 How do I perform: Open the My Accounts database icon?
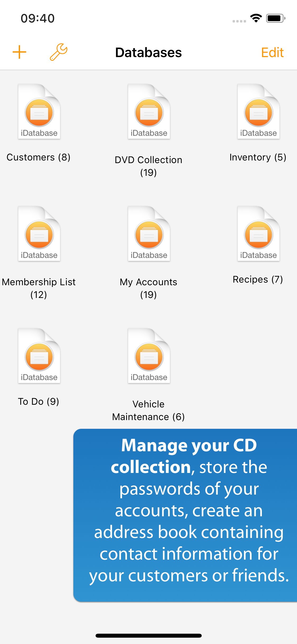point(149,233)
